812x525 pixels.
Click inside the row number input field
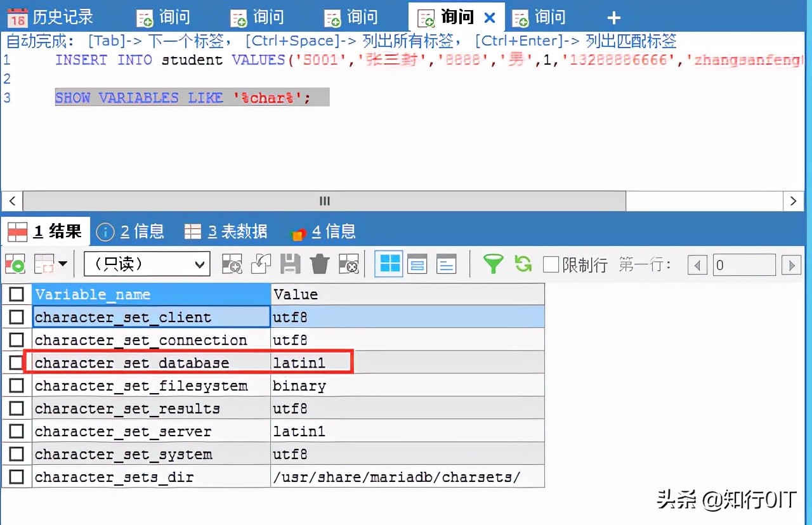(744, 264)
